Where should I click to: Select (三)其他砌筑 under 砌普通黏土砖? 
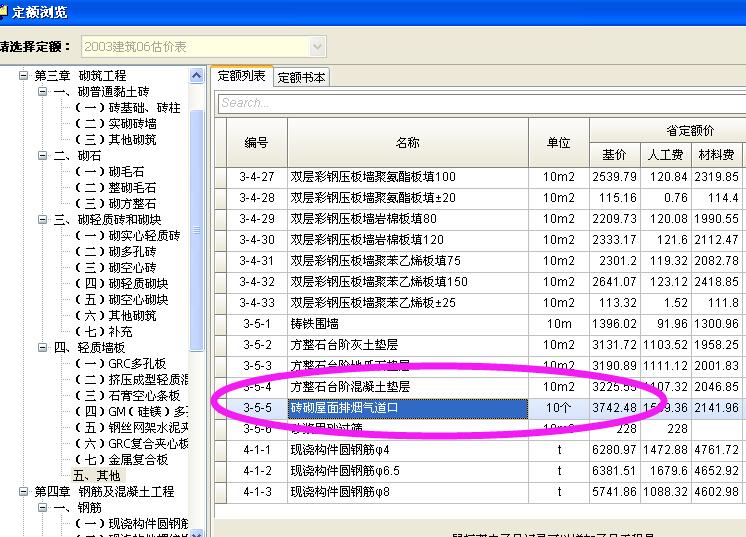[x=116, y=140]
